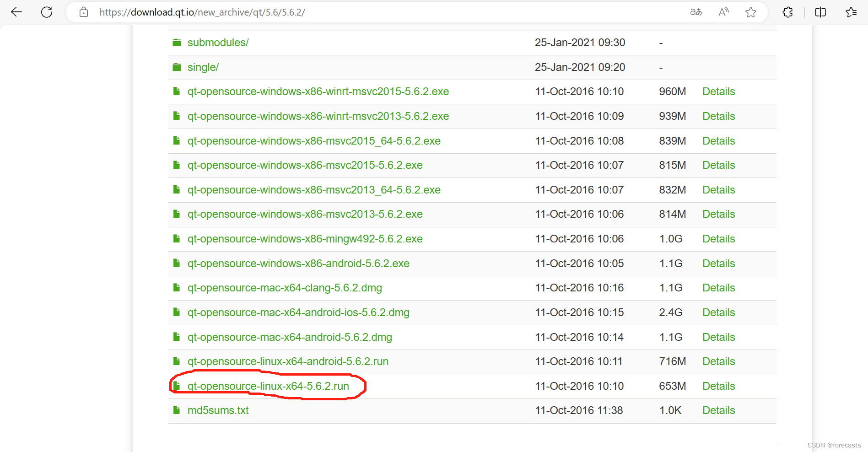Click file icon beside mac-x64-clang dmg
Viewport: 868px width, 452px height.
tap(176, 288)
